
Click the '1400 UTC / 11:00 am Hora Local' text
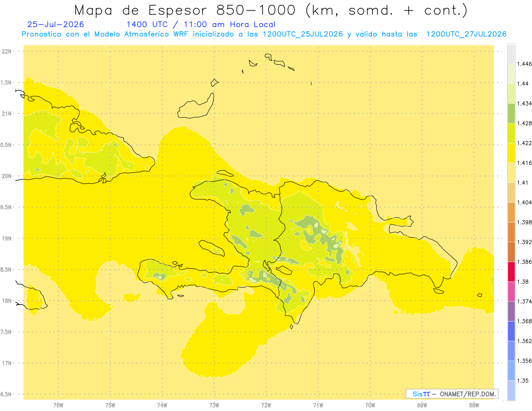201,25
